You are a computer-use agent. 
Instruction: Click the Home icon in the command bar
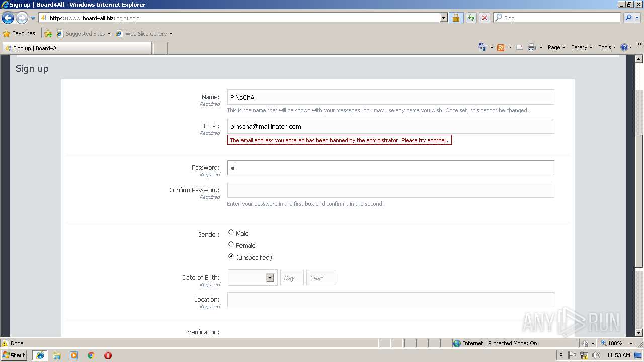point(482,47)
